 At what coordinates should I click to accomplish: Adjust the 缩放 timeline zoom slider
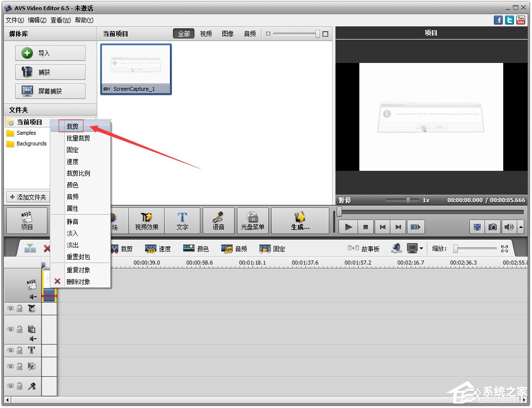click(456, 249)
